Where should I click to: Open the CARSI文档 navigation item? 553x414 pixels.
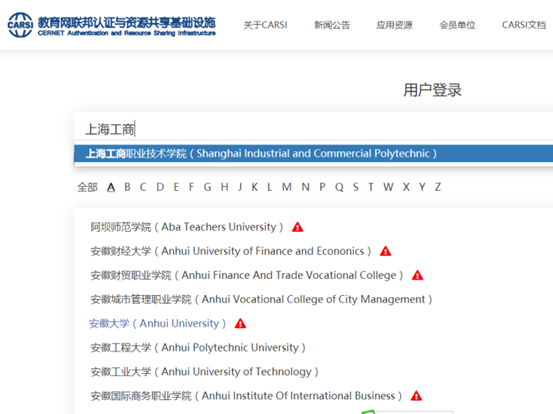click(x=524, y=25)
